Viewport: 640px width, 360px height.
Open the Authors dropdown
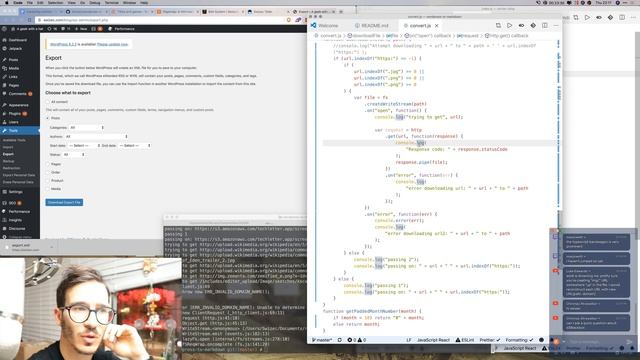96,136
